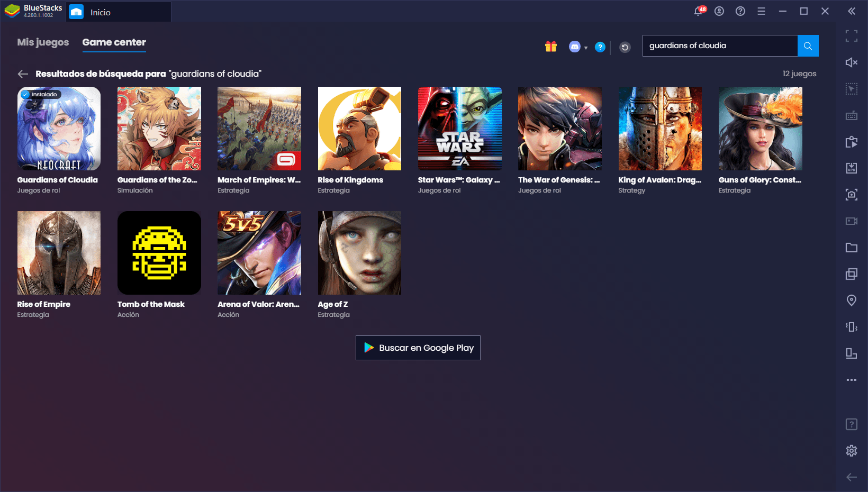Click Buscar en Google Play button
The image size is (868, 492).
click(x=418, y=348)
